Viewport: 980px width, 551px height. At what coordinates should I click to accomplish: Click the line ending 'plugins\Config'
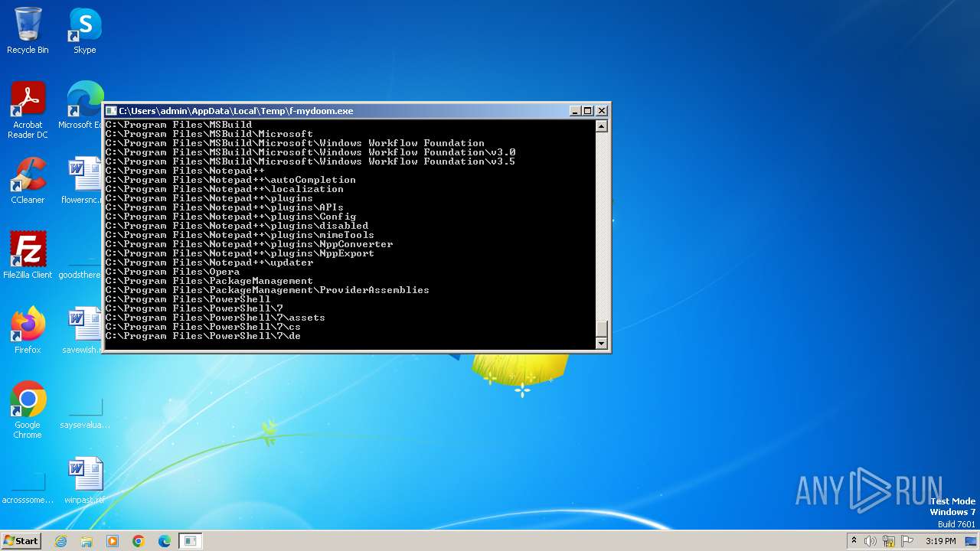pyautogui.click(x=230, y=217)
